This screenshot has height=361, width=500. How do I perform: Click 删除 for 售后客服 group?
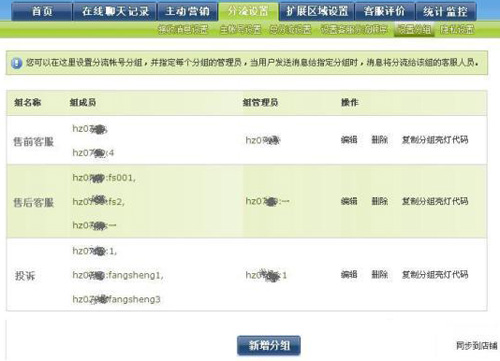[x=380, y=201]
